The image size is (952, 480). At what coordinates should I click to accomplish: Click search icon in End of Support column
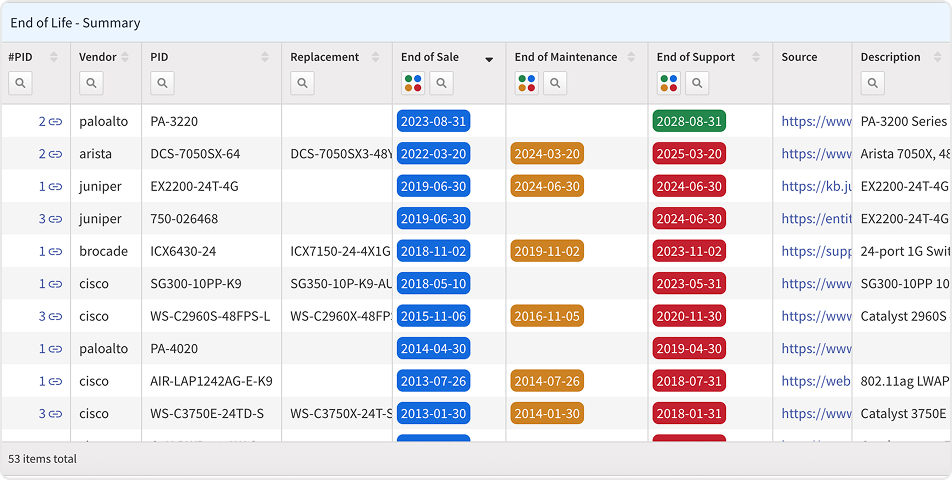point(697,83)
